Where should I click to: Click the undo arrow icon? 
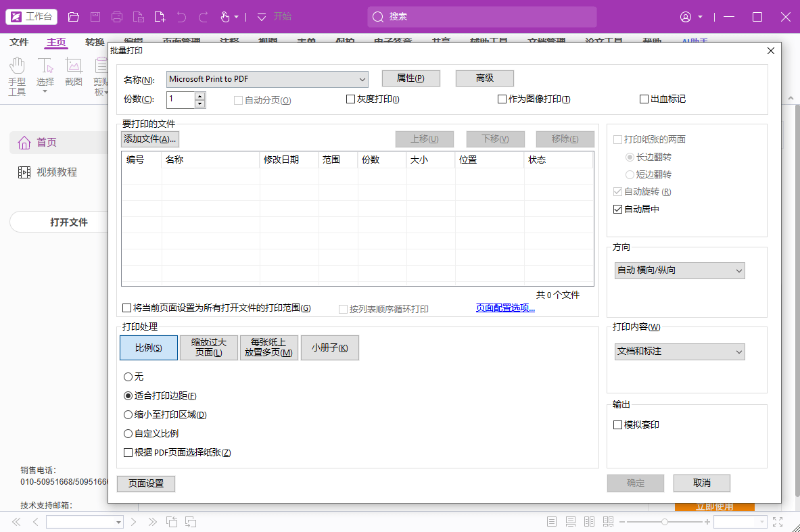(x=181, y=17)
